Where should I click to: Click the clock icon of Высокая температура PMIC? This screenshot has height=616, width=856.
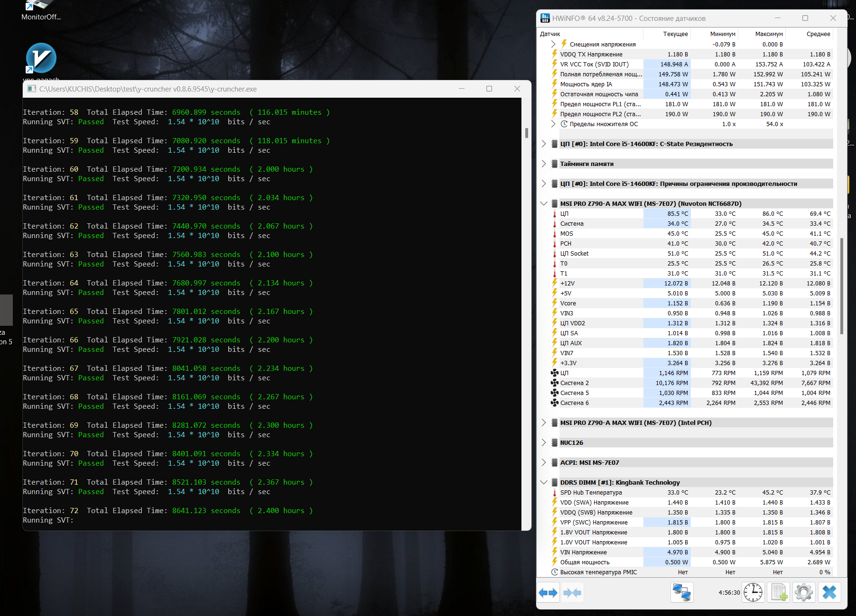coord(554,572)
